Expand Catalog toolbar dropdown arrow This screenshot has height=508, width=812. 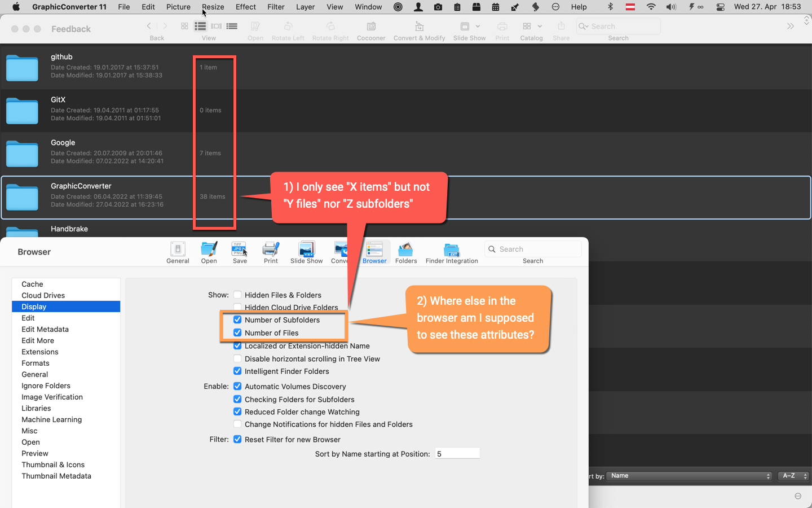tap(540, 26)
